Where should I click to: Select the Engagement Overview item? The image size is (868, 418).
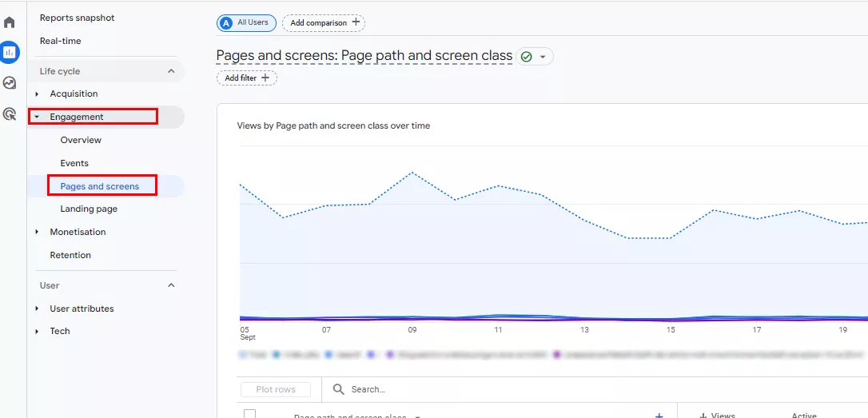[x=81, y=140]
